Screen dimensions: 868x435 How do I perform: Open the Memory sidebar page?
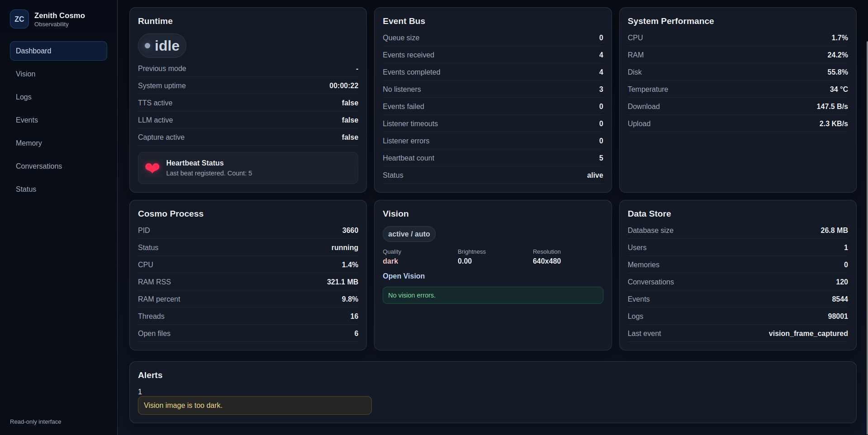pyautogui.click(x=58, y=143)
